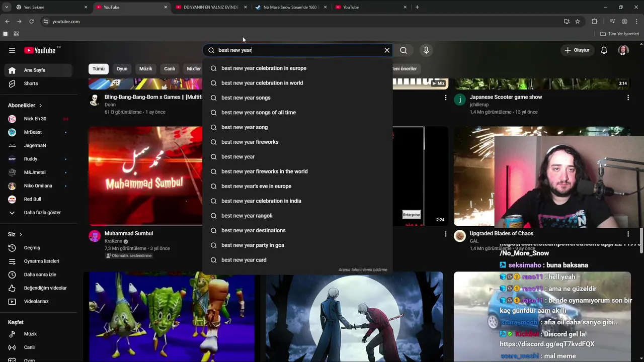
Task: Open Geçmiş history in sidebar
Action: 39,248
